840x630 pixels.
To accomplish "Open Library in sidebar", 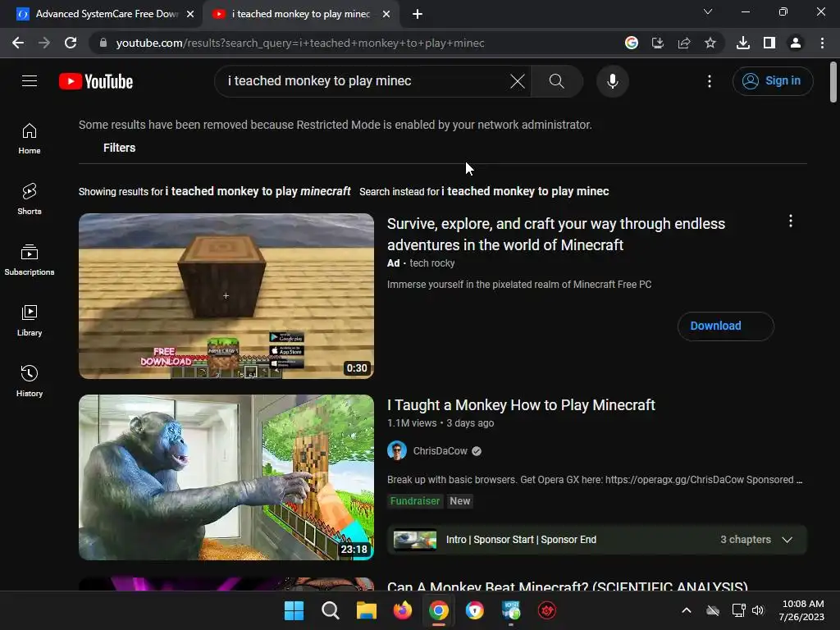I will click(30, 321).
